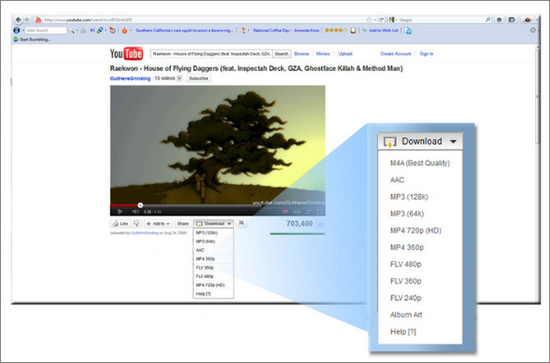
Task: Select MP4 720p (HD) in the small page menu
Action: 213,285
